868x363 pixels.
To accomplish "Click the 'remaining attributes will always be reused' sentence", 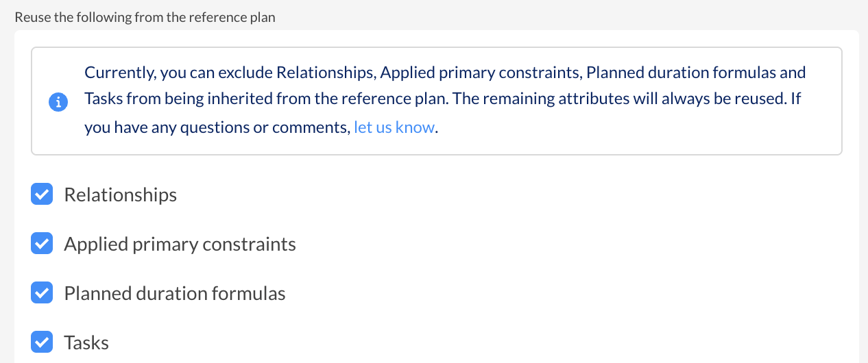I will (x=620, y=99).
